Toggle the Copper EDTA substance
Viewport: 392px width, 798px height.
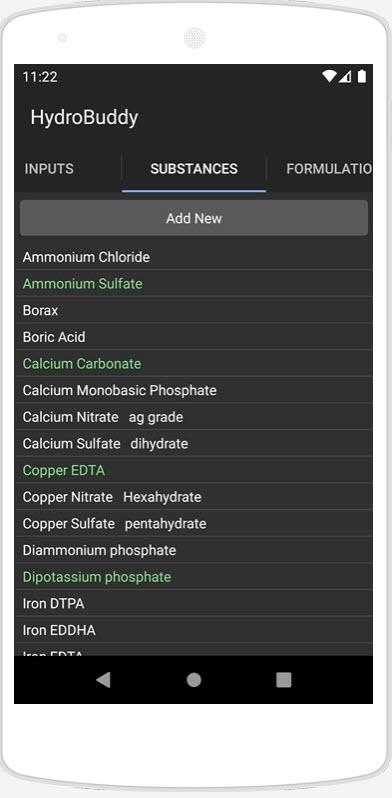click(x=194, y=470)
